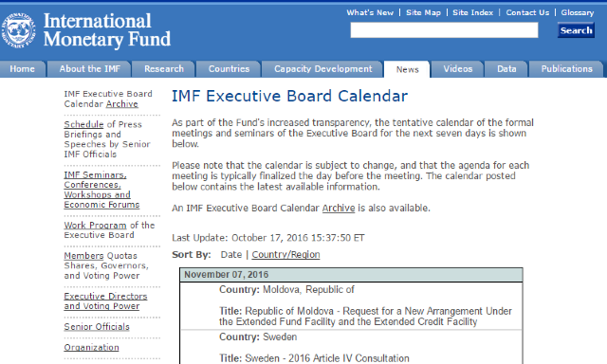Open Executive Directors and Voting Power
Image resolution: width=607 pixels, height=364 pixels.
tap(105, 300)
